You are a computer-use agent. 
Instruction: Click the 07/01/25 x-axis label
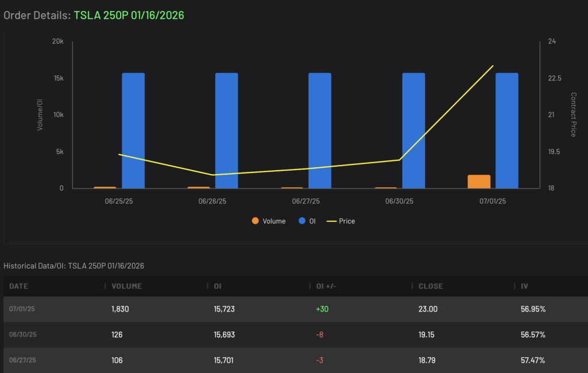493,201
